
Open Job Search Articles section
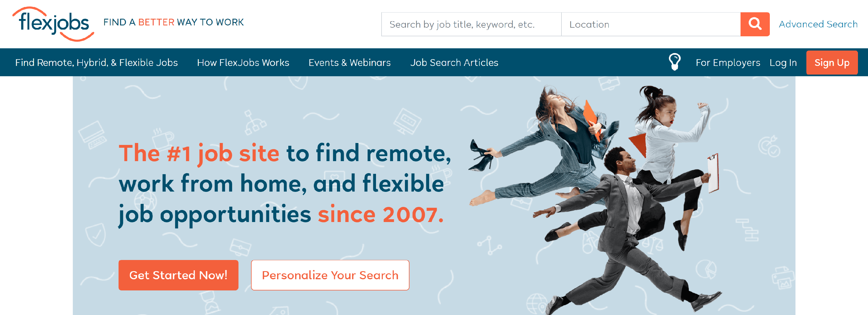[x=454, y=63]
